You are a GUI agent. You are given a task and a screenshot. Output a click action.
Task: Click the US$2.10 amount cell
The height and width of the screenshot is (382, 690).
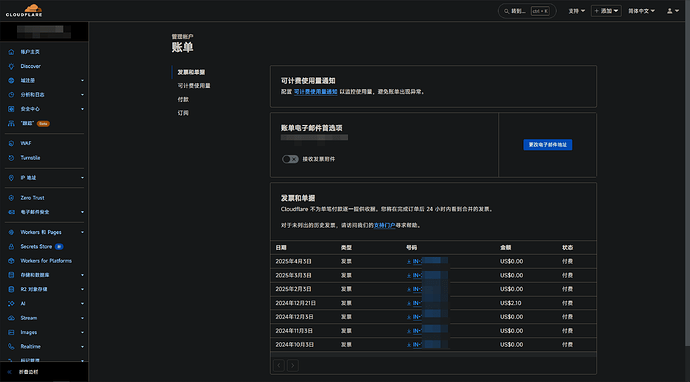[x=511, y=303]
